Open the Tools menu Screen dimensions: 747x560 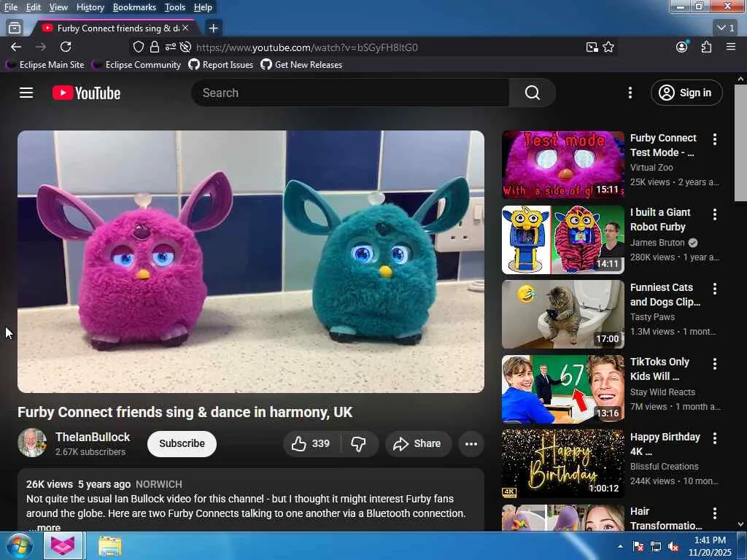point(175,7)
